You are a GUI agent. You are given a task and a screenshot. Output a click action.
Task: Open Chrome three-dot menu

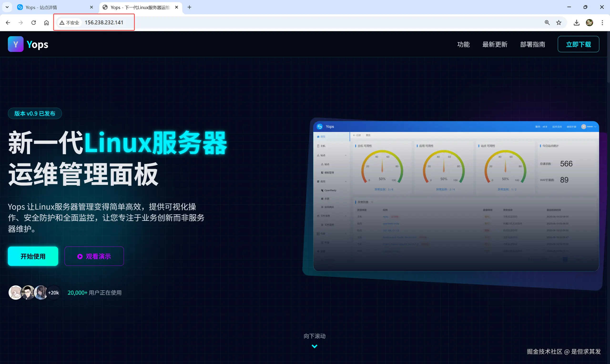point(602,23)
